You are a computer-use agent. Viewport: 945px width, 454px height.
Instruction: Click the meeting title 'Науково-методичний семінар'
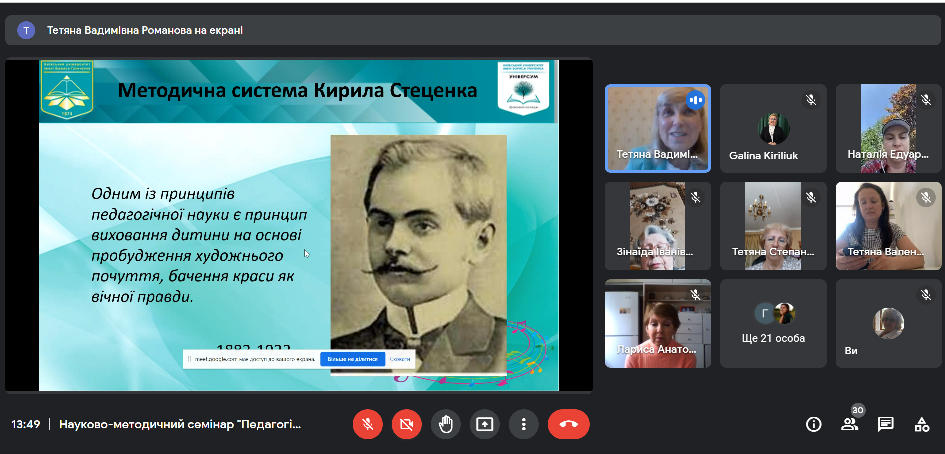(180, 424)
